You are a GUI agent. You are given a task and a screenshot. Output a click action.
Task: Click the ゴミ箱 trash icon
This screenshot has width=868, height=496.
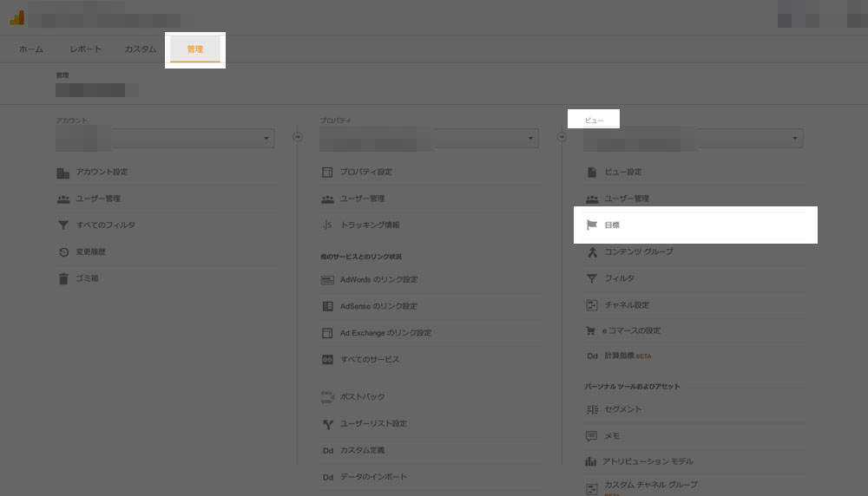point(63,278)
